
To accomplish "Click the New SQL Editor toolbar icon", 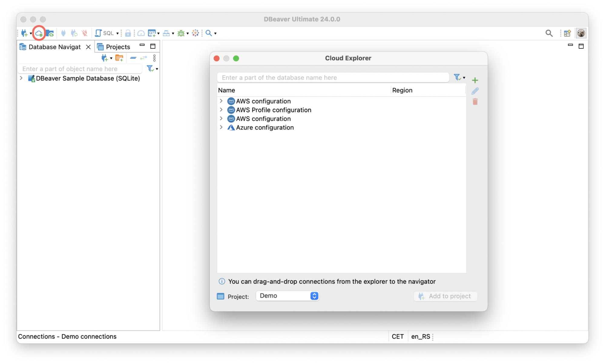I will tap(99, 33).
